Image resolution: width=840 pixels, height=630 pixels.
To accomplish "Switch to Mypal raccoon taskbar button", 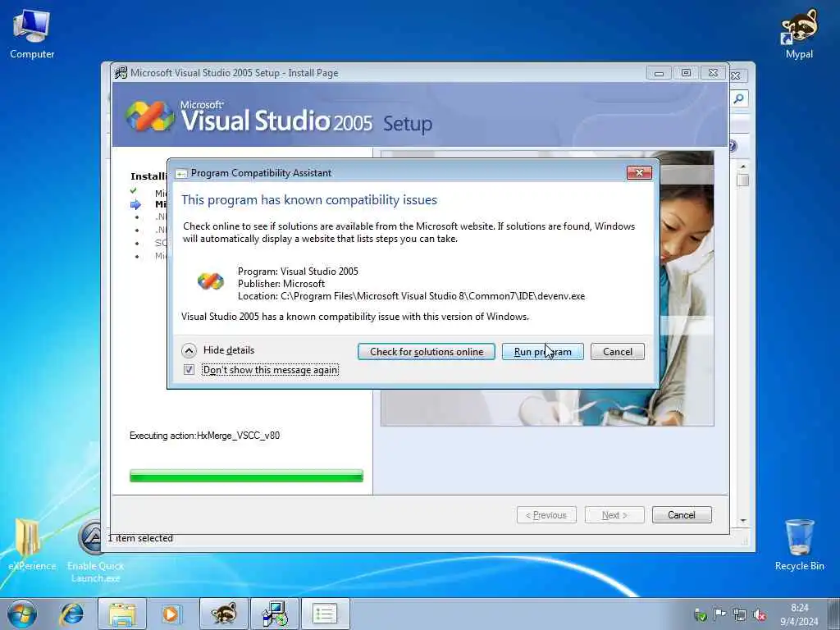I will [224, 614].
